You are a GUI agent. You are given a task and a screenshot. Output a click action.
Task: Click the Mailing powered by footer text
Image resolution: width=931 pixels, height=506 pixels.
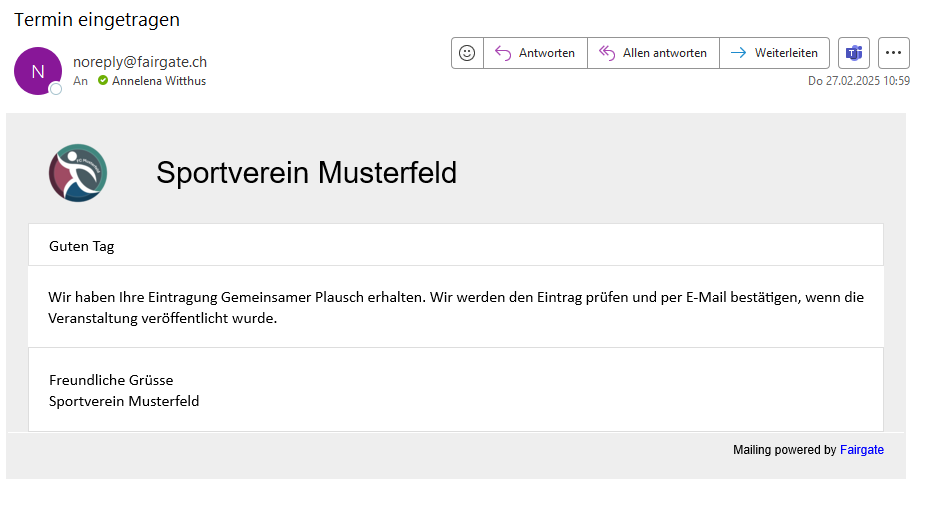pos(784,450)
